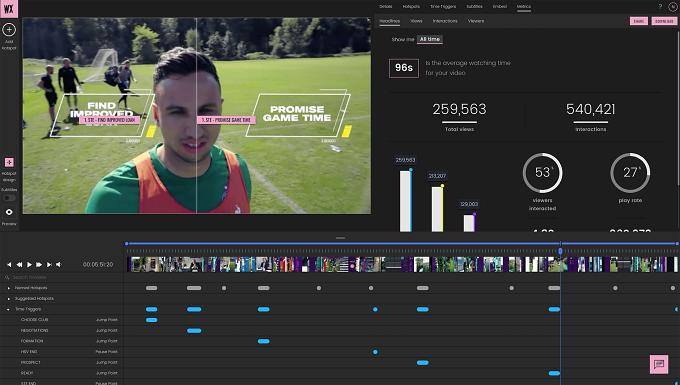Switch to the Time Triggers tab
This screenshot has height=385, width=680.
pyautogui.click(x=443, y=7)
